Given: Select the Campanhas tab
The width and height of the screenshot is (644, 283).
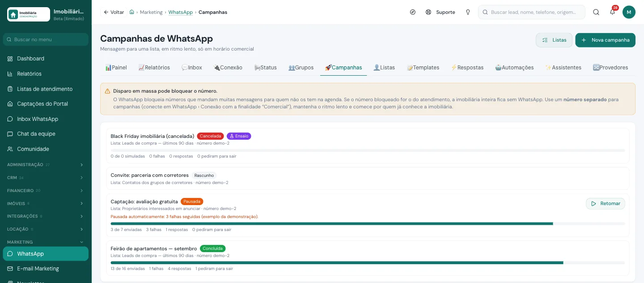Looking at the screenshot, I should [343, 68].
